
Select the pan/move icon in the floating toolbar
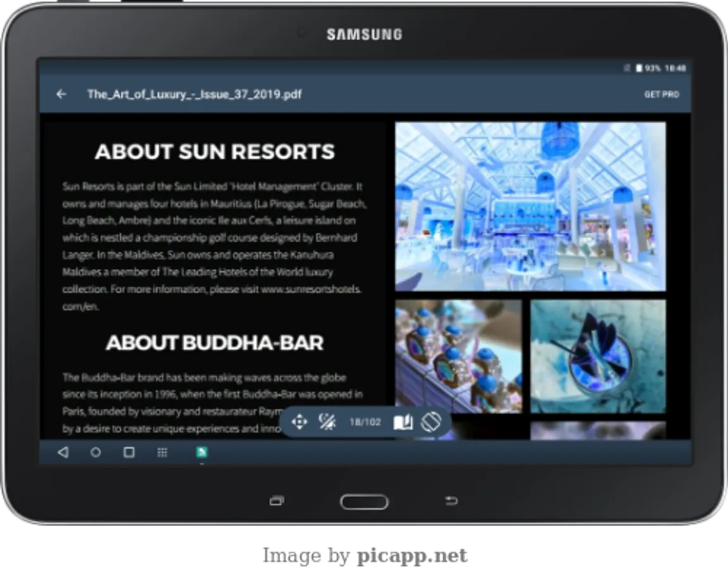click(x=299, y=422)
